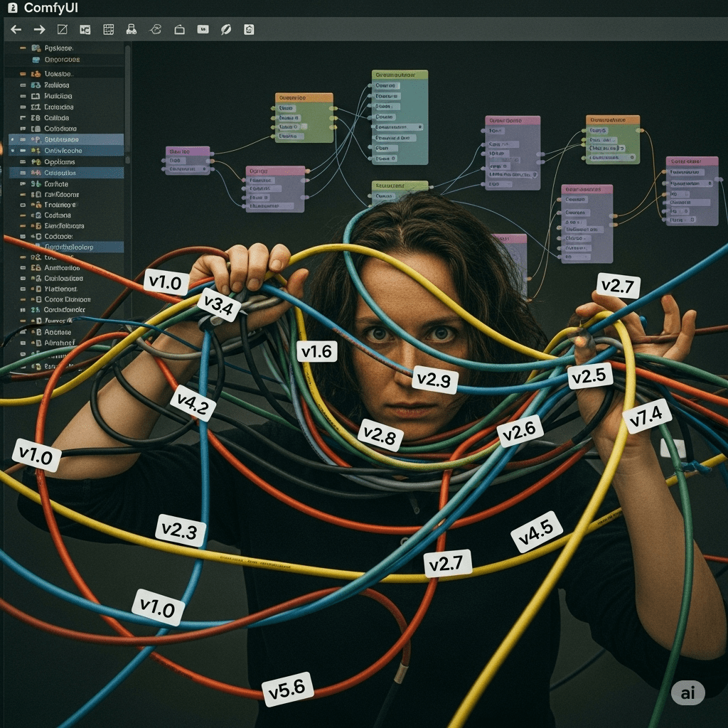Viewport: 728px width, 728px height.
Task: Open the grid view toolbar icon
Action: click(108, 29)
